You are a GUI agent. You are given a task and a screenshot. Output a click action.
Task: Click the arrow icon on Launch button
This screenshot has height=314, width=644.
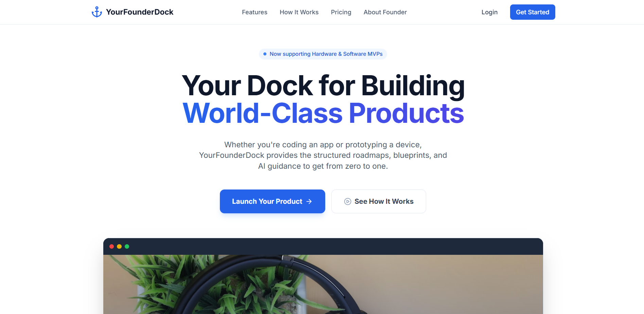coord(309,201)
